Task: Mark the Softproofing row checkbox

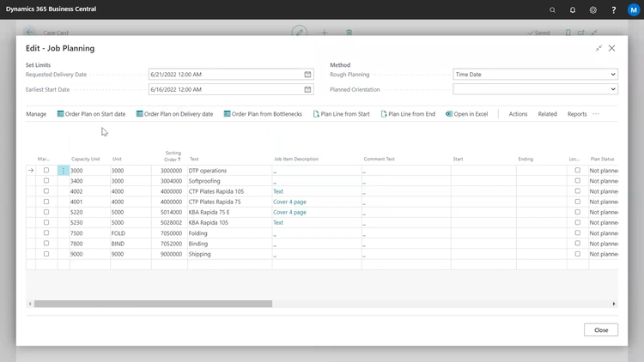Action: click(x=46, y=181)
